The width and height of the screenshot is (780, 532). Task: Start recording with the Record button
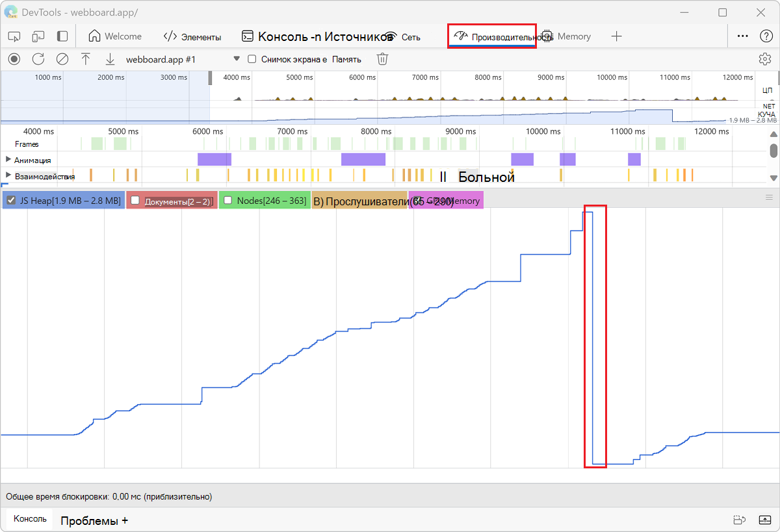coord(14,59)
